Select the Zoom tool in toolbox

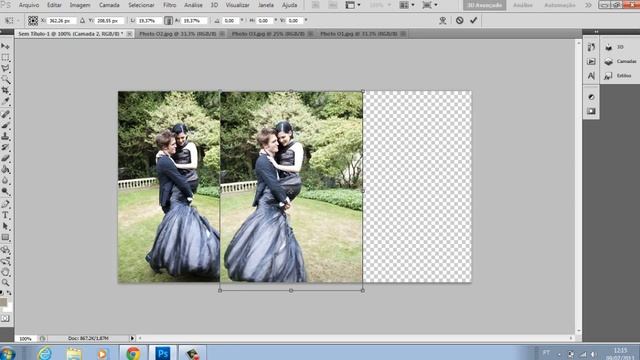(x=5, y=282)
